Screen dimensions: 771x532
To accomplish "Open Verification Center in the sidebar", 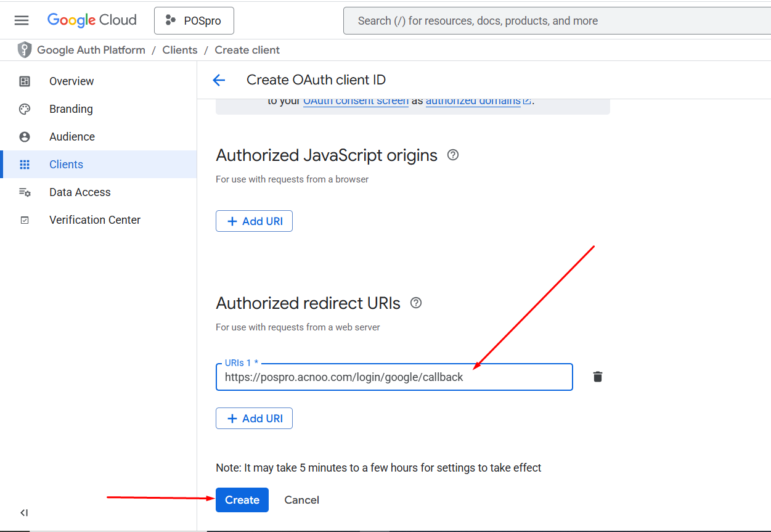I will [x=95, y=220].
